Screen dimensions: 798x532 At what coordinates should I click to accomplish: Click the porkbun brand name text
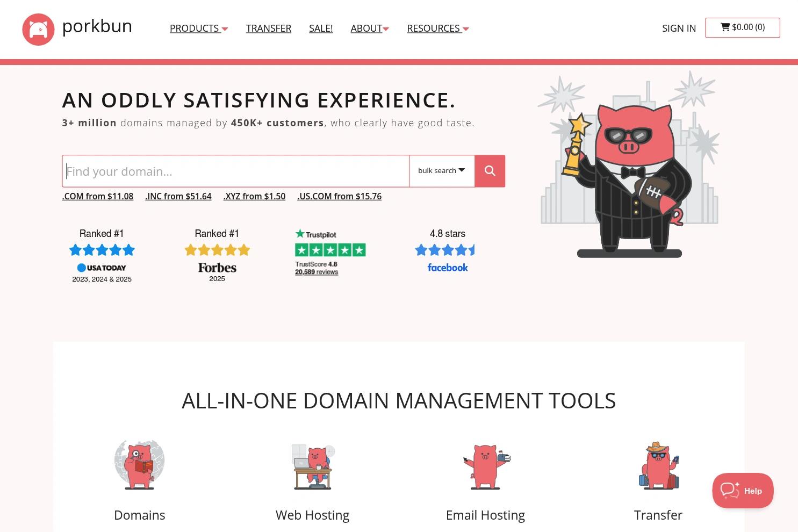pyautogui.click(x=97, y=26)
